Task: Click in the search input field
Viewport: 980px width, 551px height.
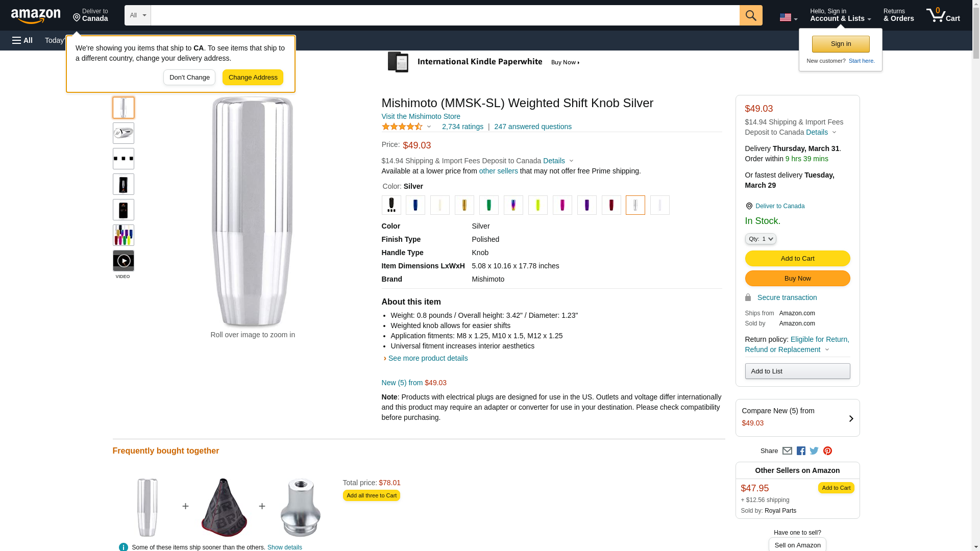Action: [x=445, y=15]
